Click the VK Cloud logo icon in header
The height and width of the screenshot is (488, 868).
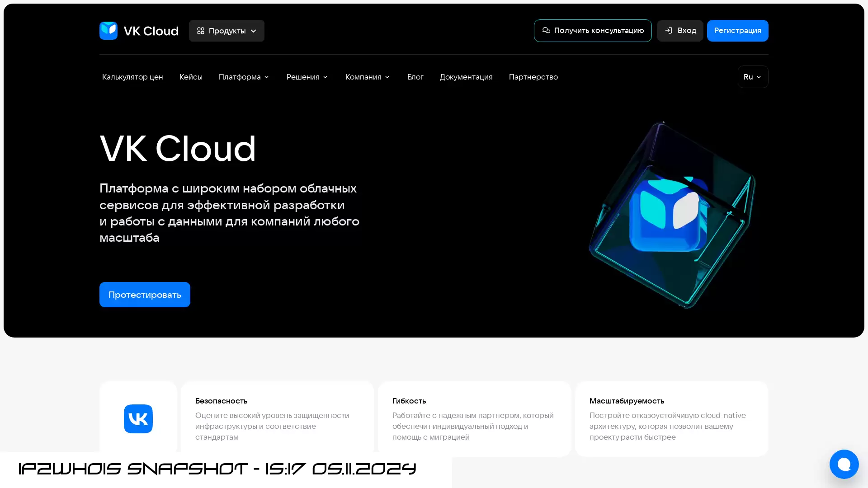pos(108,31)
